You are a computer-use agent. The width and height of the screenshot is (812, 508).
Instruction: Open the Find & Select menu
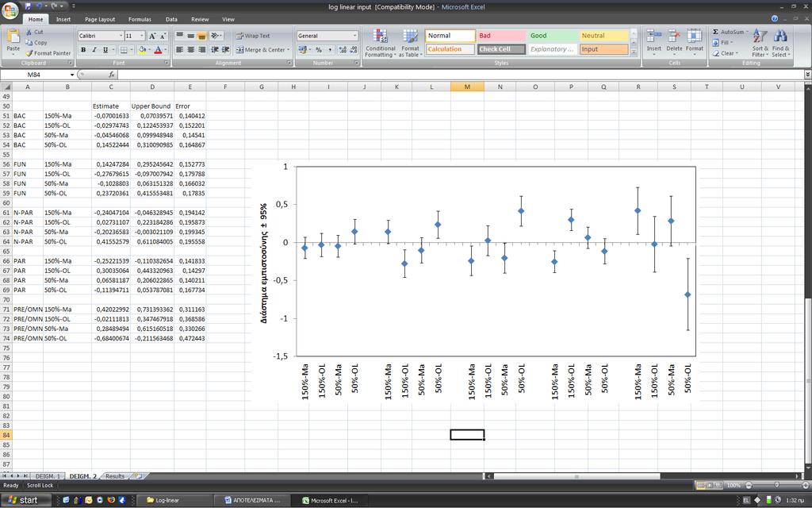click(x=780, y=43)
